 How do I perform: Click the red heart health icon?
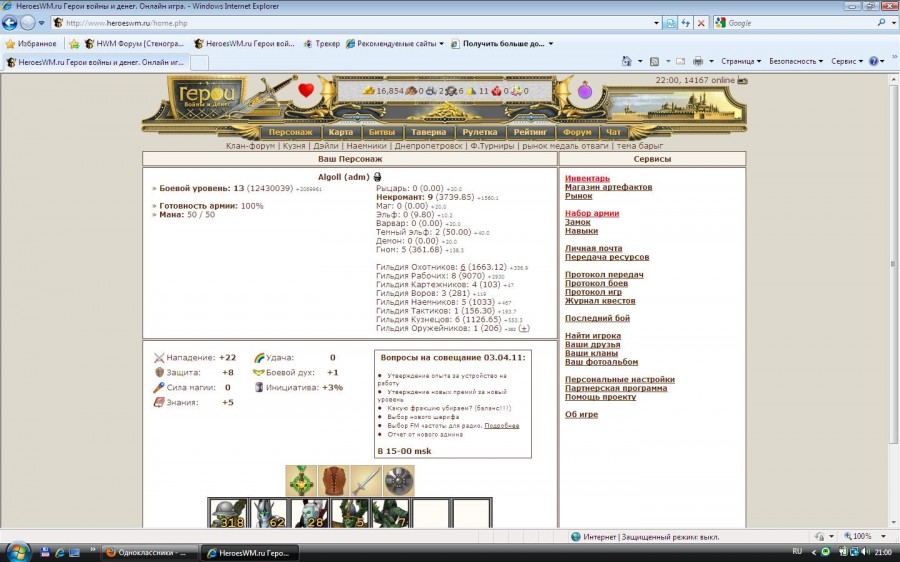pyautogui.click(x=306, y=90)
